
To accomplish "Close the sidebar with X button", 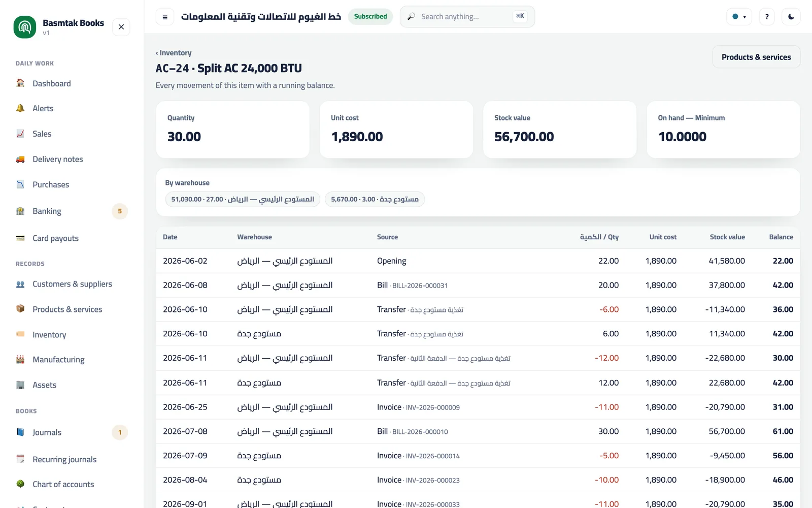I will 121,27.
